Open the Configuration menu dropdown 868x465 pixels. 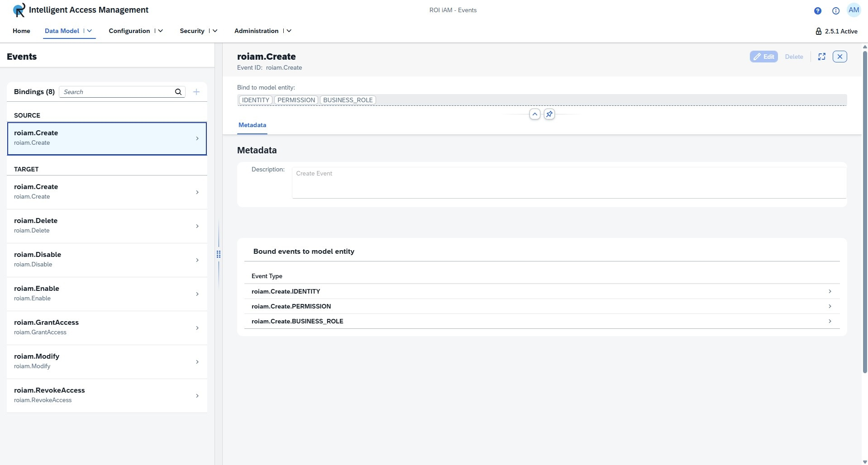160,31
